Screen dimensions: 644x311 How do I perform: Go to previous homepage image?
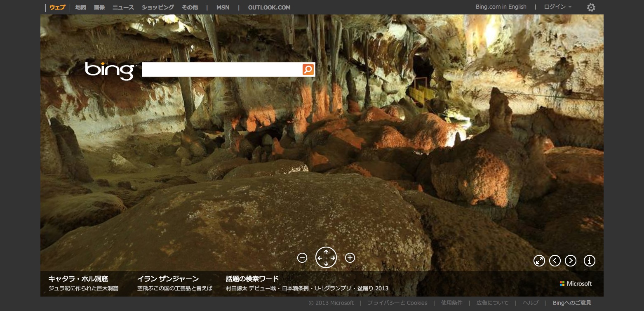click(555, 261)
